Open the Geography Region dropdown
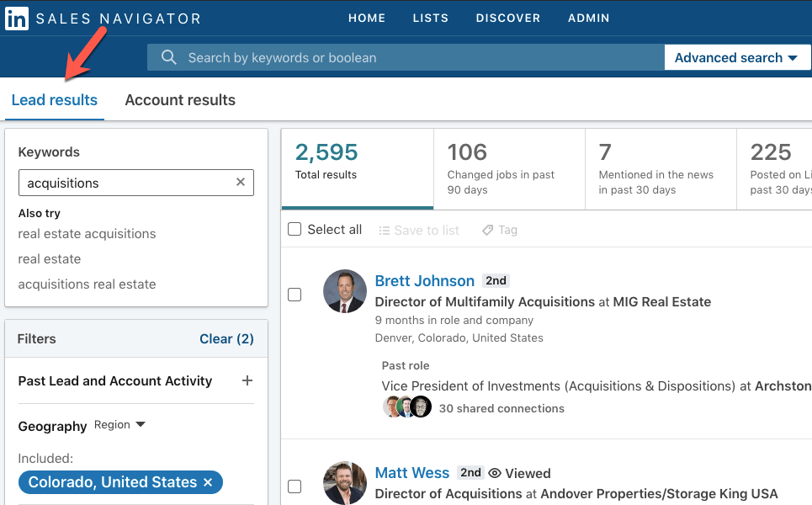 coord(119,425)
